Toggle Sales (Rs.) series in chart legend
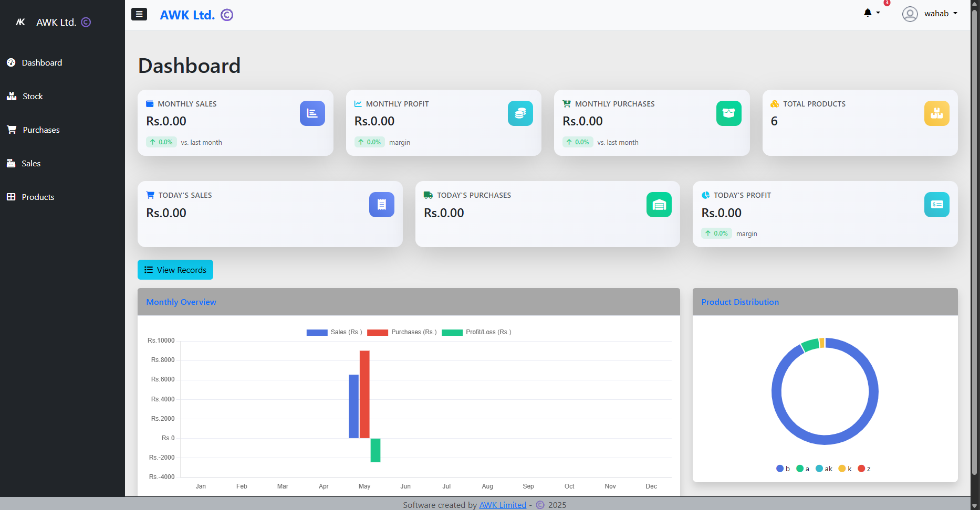The height and width of the screenshot is (510, 980). click(335, 332)
